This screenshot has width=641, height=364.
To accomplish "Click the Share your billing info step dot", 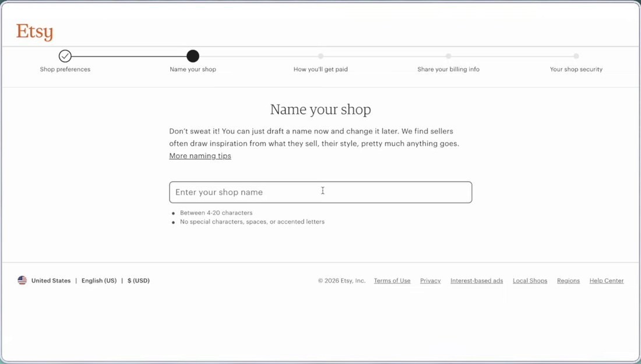I will (449, 56).
